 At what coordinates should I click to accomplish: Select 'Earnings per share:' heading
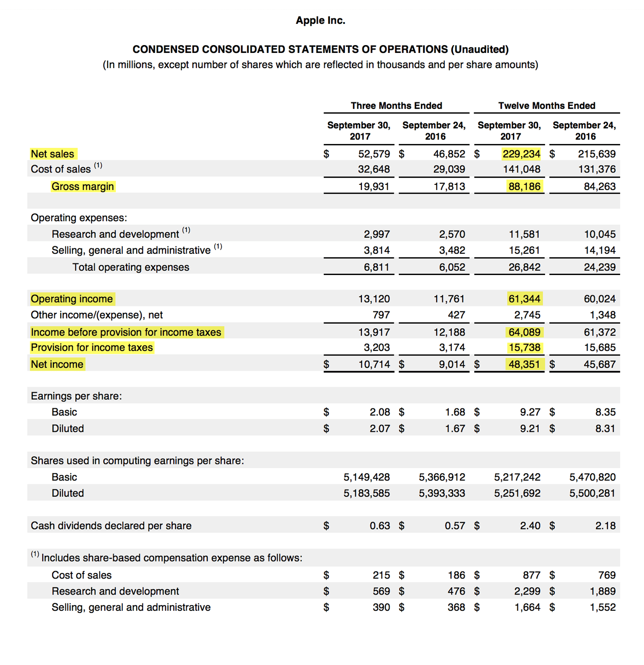pos(76,396)
